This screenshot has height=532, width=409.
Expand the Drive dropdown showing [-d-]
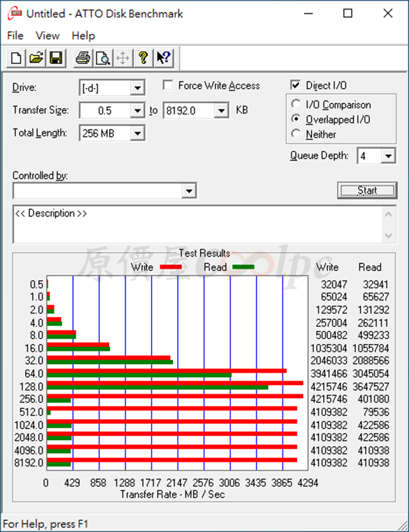(138, 88)
